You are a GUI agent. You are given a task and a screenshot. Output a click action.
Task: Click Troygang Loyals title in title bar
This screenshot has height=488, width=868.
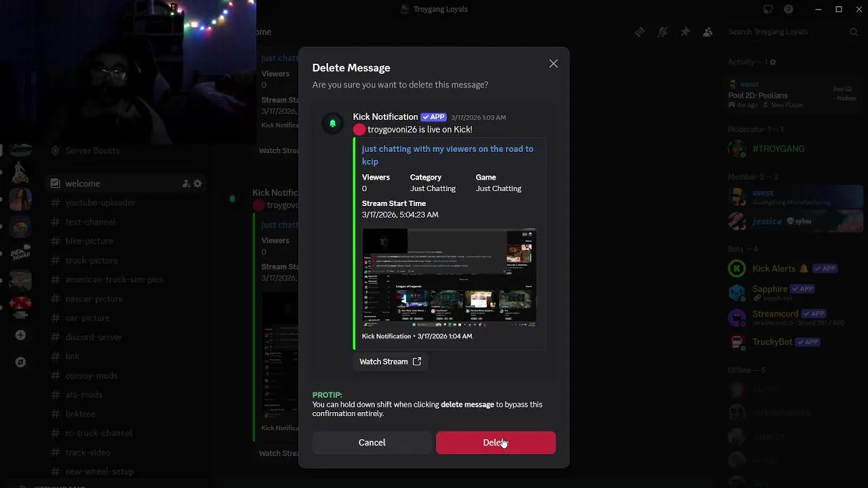(x=441, y=9)
